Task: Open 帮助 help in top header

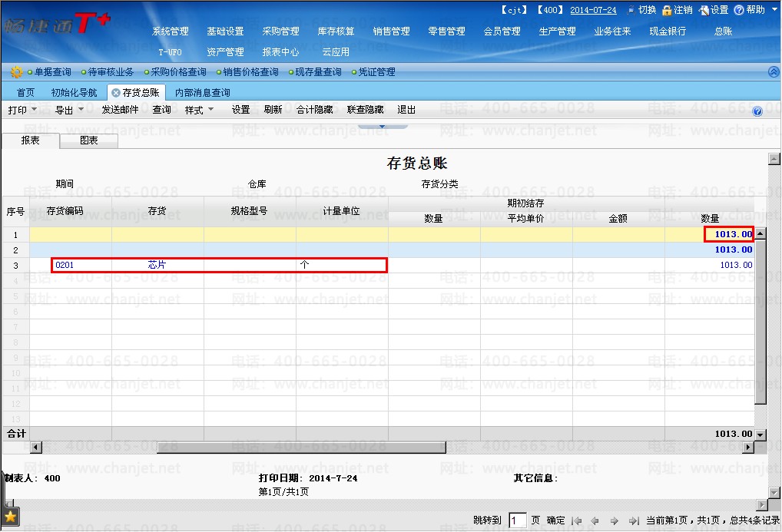Action: (x=750, y=10)
